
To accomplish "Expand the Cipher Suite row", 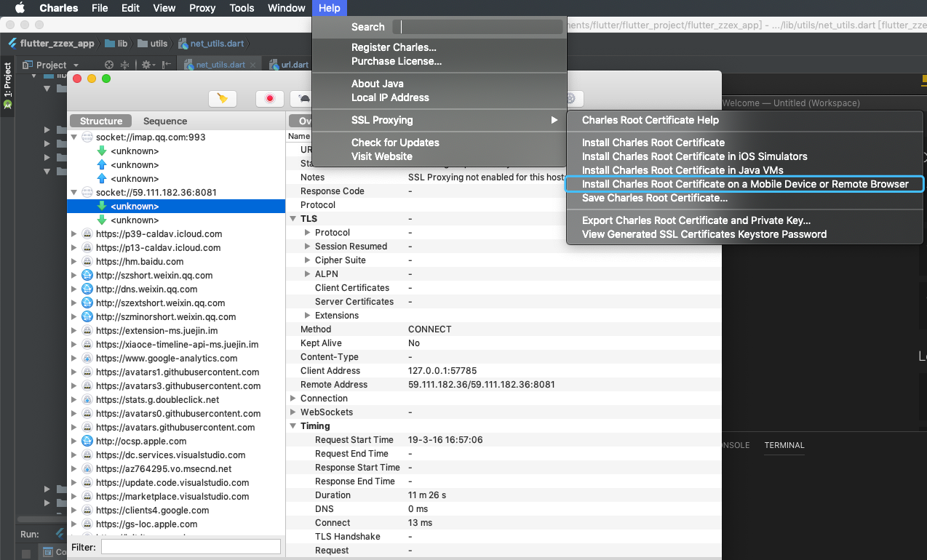I will (308, 260).
